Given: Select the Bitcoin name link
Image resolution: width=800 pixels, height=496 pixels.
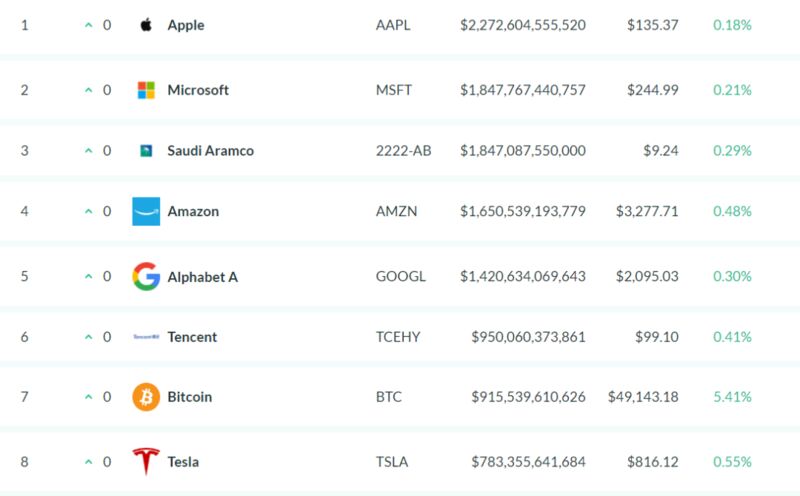Looking at the screenshot, I should (189, 396).
